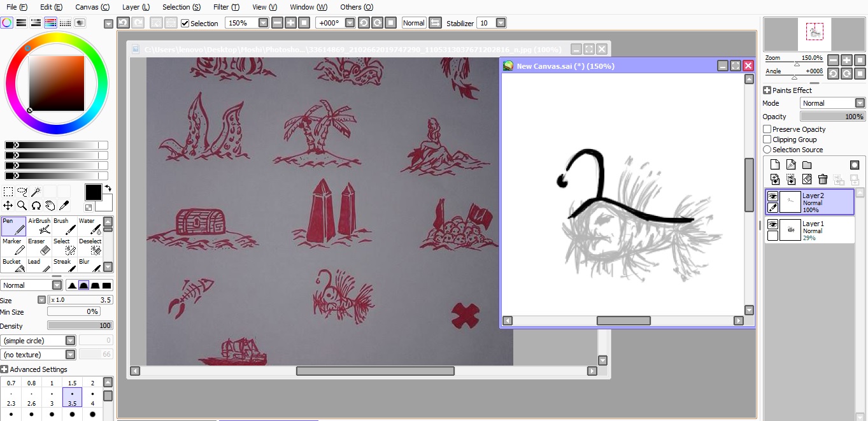Select the AirBrush tool

tap(39, 226)
